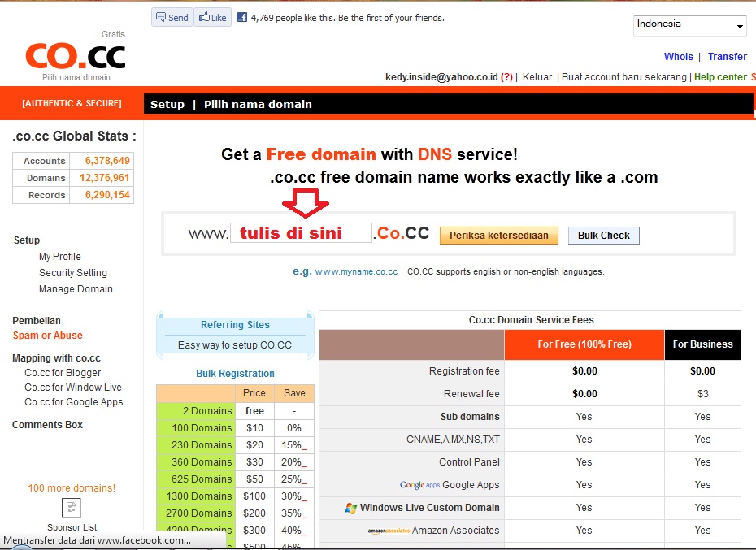Select the Setup item in black bar

pyautogui.click(x=167, y=104)
